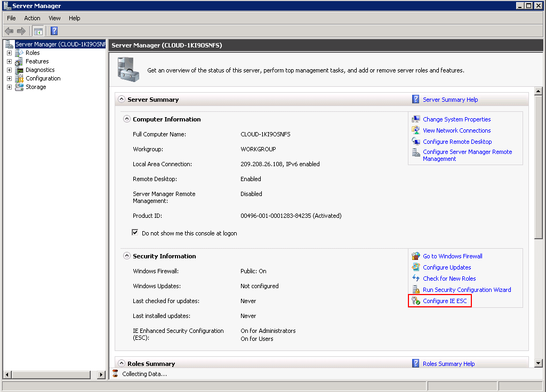Screen dimensions: 546x392
Task: Collapse the Roles Summary section
Action: (122, 363)
